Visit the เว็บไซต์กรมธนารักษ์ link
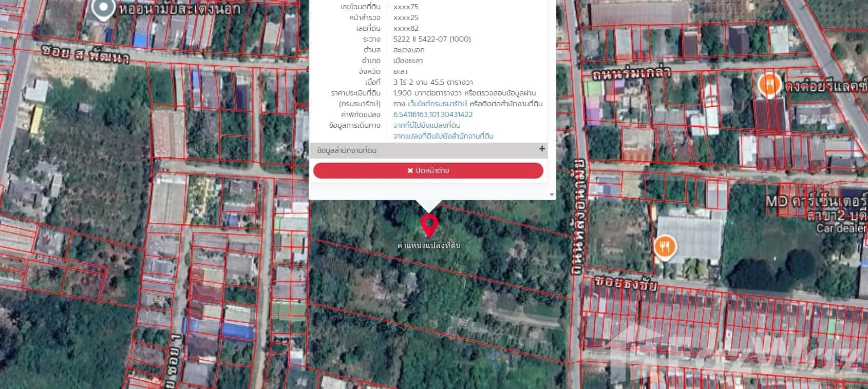This screenshot has height=389, width=868. click(437, 104)
